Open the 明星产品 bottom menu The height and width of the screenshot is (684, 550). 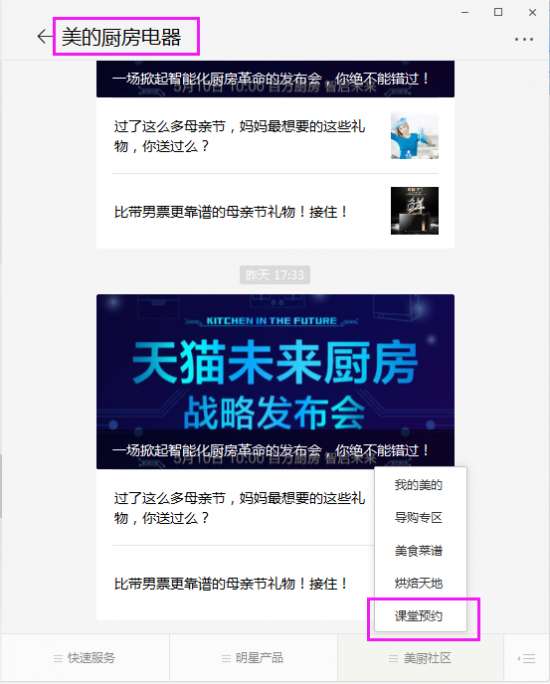pyautogui.click(x=253, y=658)
